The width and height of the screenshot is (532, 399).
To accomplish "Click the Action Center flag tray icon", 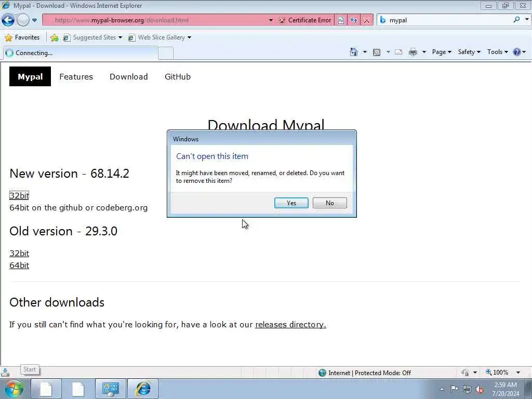I will click(454, 389).
